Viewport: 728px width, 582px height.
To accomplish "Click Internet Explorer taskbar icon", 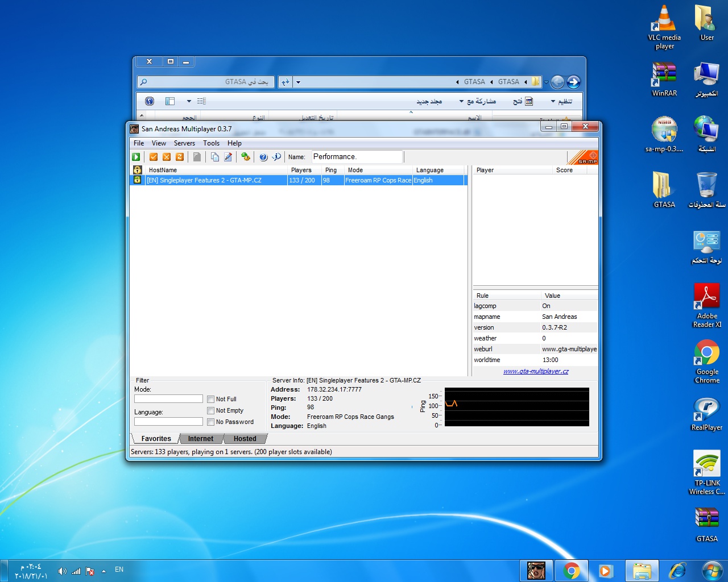I will point(677,571).
